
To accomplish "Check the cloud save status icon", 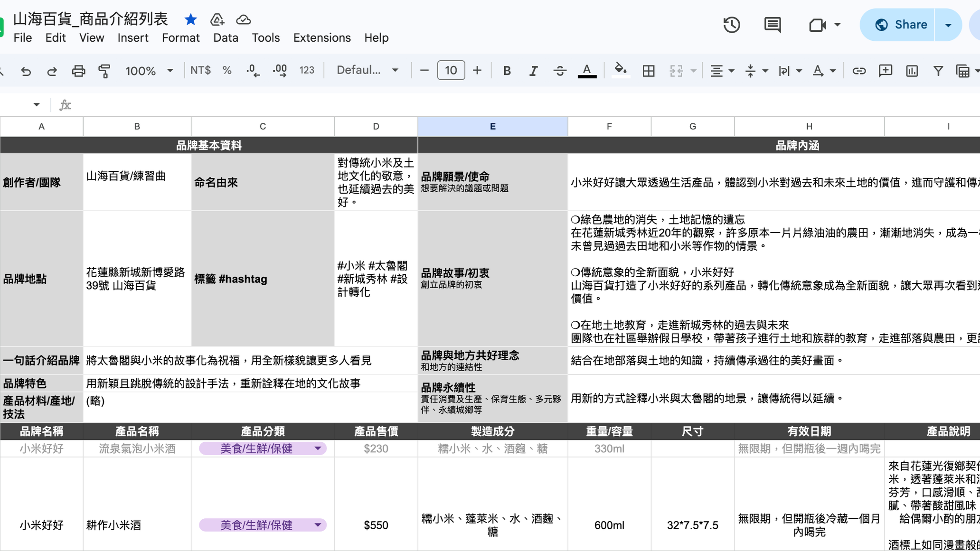I will [x=244, y=19].
